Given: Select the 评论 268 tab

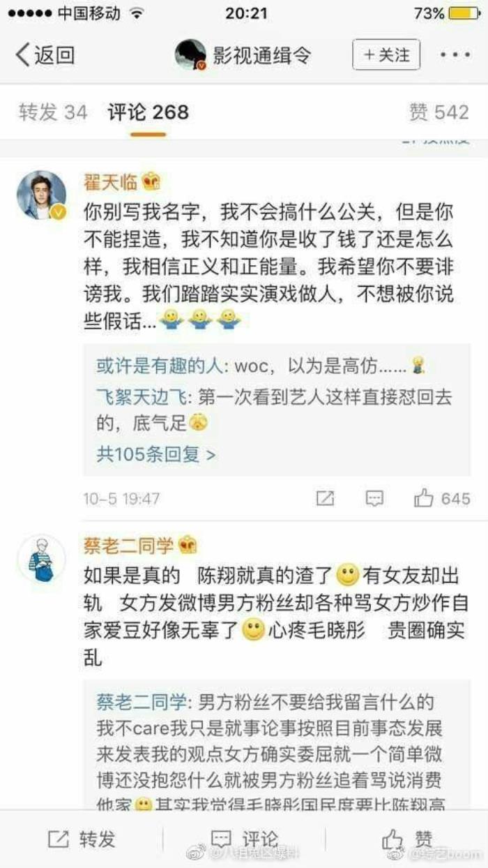Looking at the screenshot, I should coord(148,112).
